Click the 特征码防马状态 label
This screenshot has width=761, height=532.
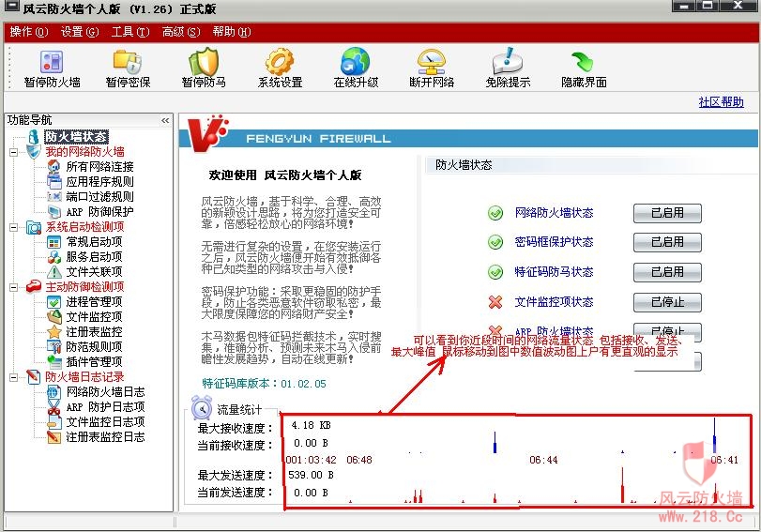point(554,272)
